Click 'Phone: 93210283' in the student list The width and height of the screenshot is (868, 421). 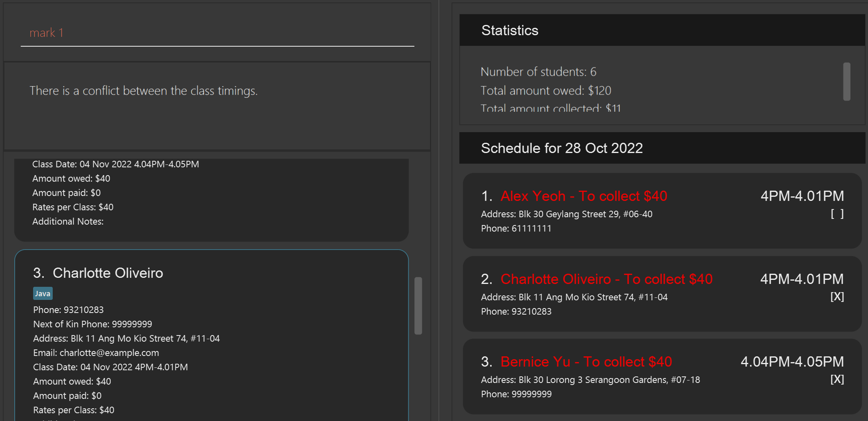[68, 310]
